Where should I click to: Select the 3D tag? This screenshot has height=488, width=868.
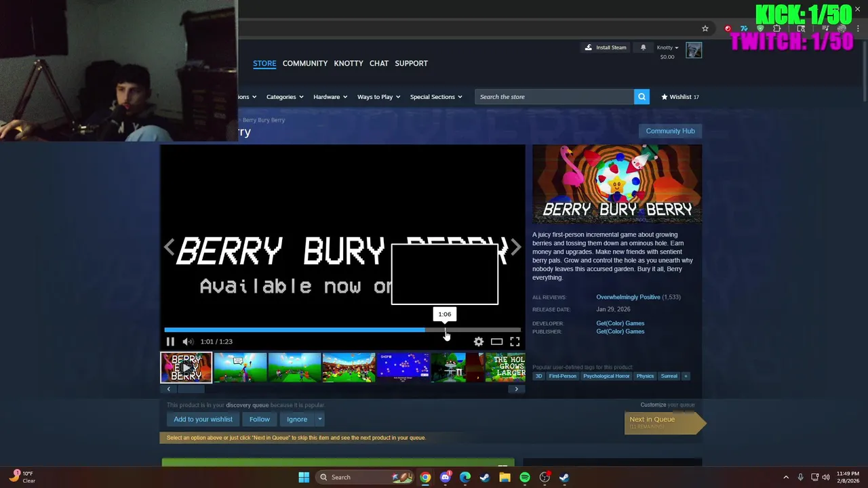(x=539, y=376)
